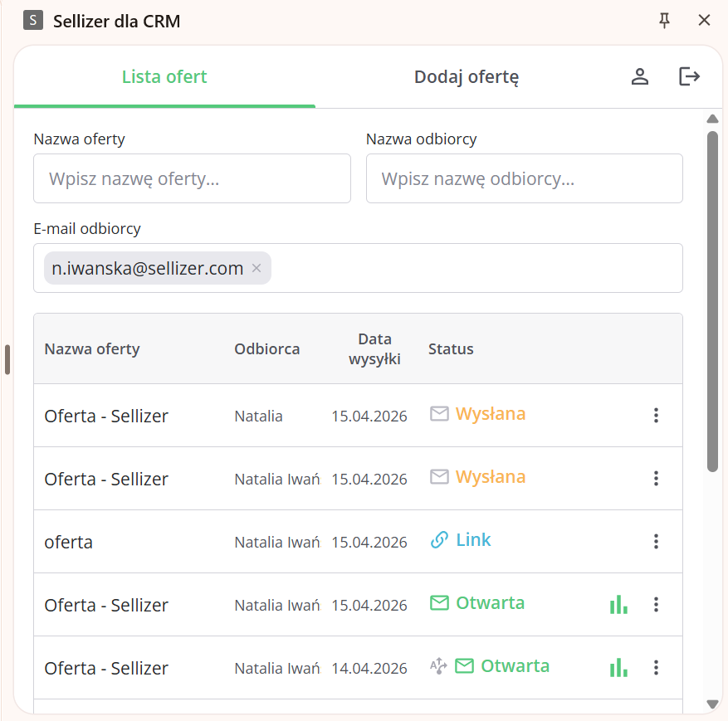Open three-dot menu for 14.04.2026 offer
728x721 pixels.
pyautogui.click(x=656, y=668)
